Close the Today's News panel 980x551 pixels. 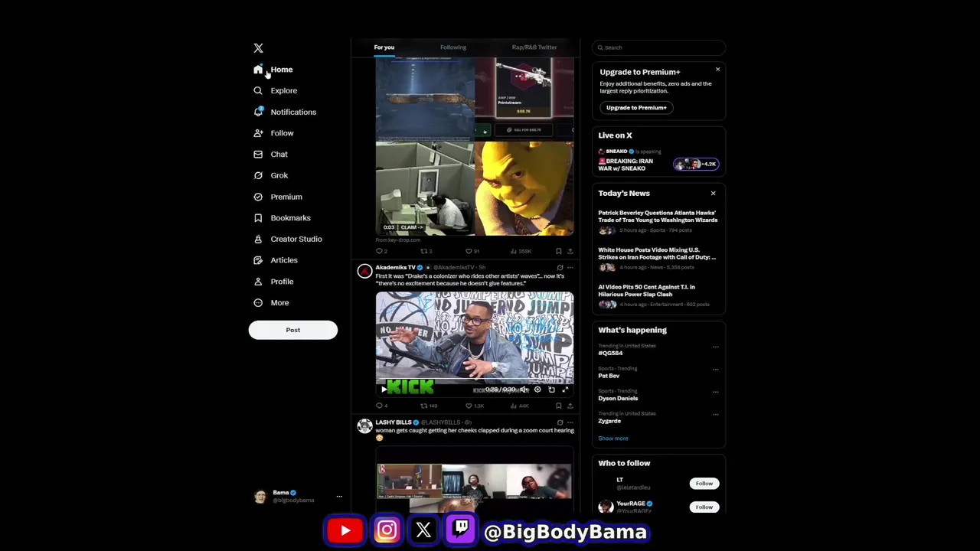[x=713, y=194]
